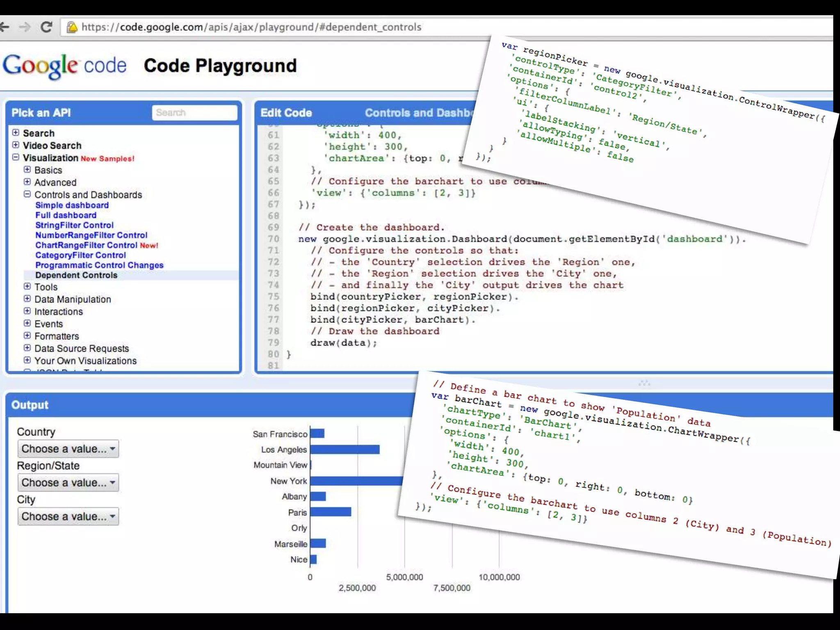Viewport: 840px width, 630px height.
Task: Click the browser forward arrow
Action: click(x=25, y=27)
